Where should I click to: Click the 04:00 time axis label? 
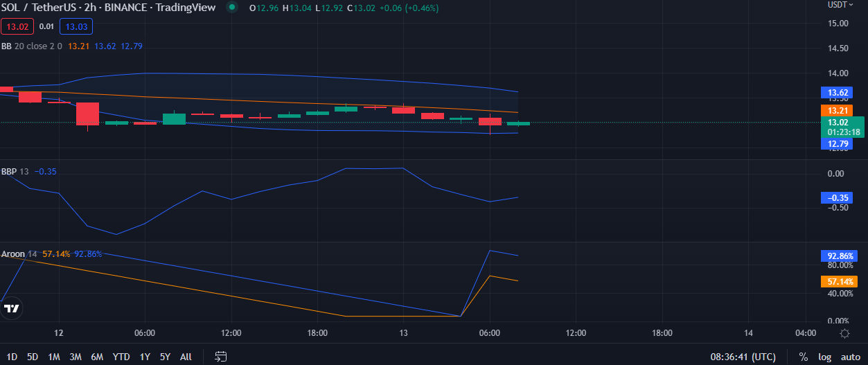coord(806,333)
